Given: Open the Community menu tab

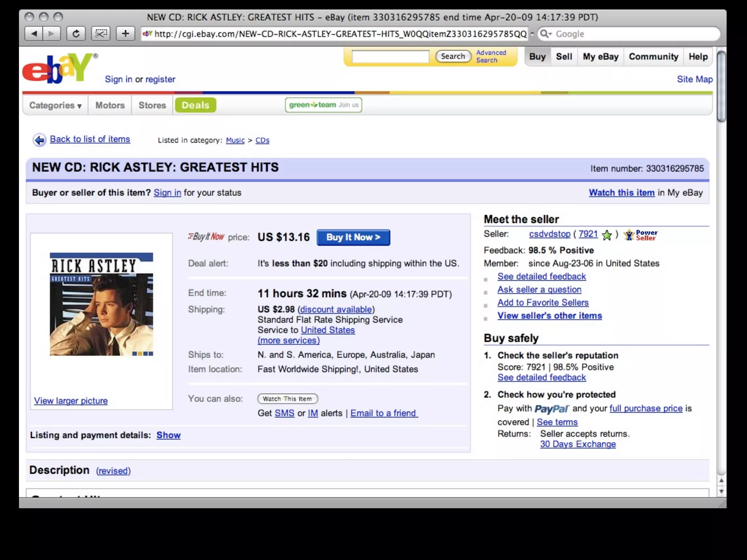Looking at the screenshot, I should tap(653, 57).
